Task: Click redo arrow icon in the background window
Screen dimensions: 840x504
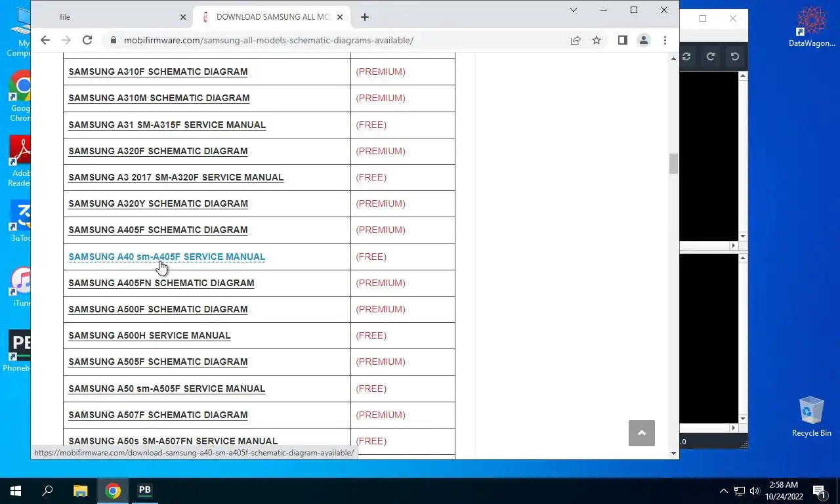Action: 710,56
